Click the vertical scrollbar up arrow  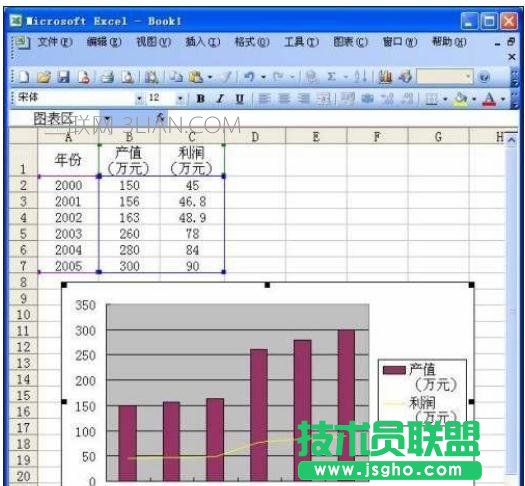tap(511, 139)
